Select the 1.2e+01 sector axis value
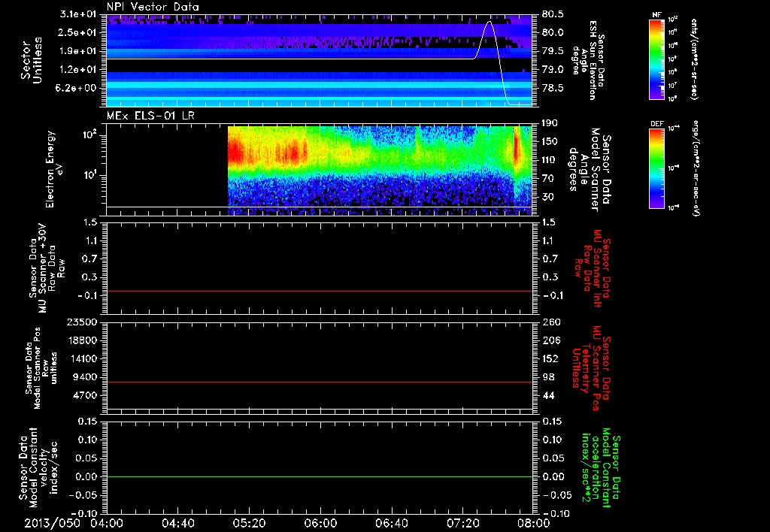Screen dimensions: 770x532 [x=78, y=70]
